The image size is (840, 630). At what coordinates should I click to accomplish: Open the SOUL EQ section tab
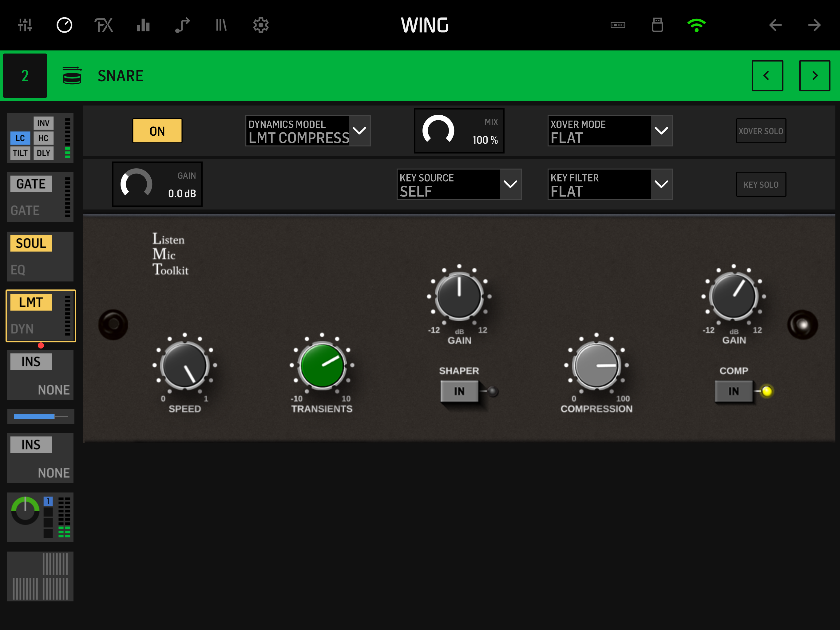coord(40,257)
